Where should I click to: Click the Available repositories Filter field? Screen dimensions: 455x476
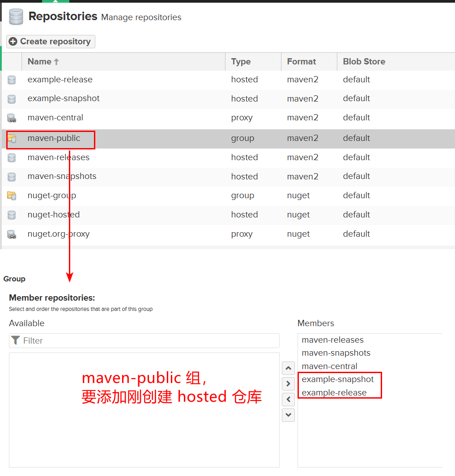144,340
